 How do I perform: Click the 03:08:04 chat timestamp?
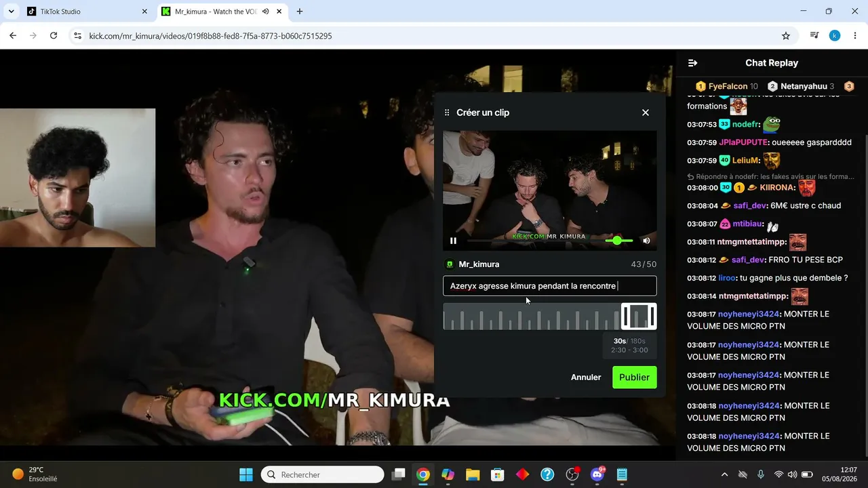(702, 206)
